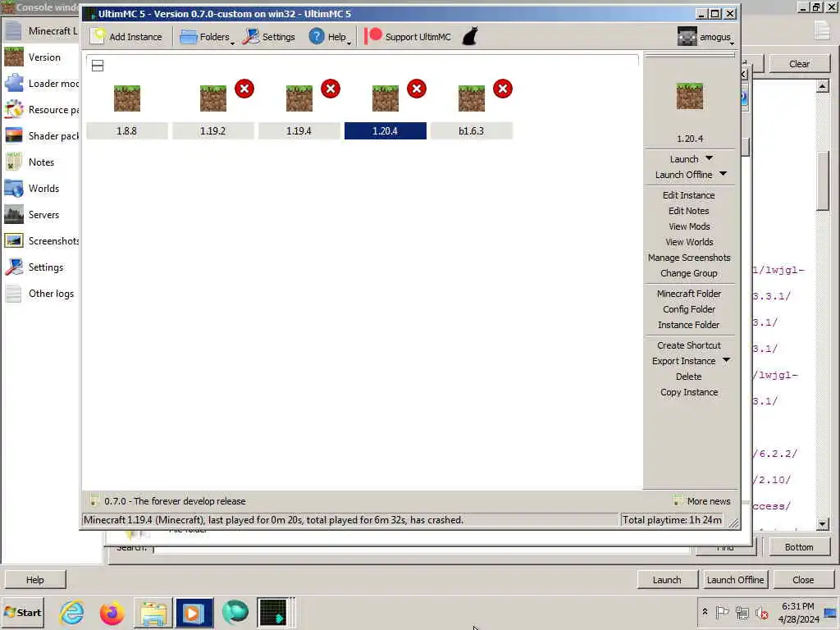Open Config Folder from side panel
The image size is (840, 630).
(689, 309)
